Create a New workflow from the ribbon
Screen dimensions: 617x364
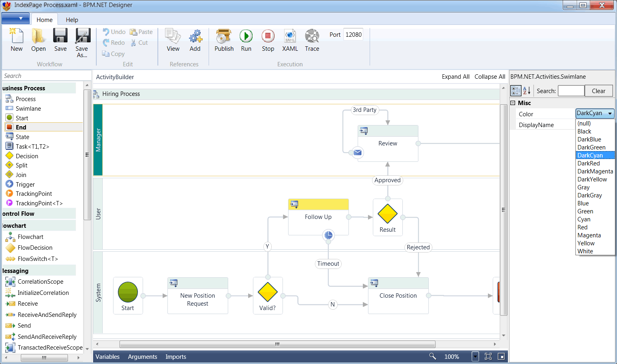point(16,40)
